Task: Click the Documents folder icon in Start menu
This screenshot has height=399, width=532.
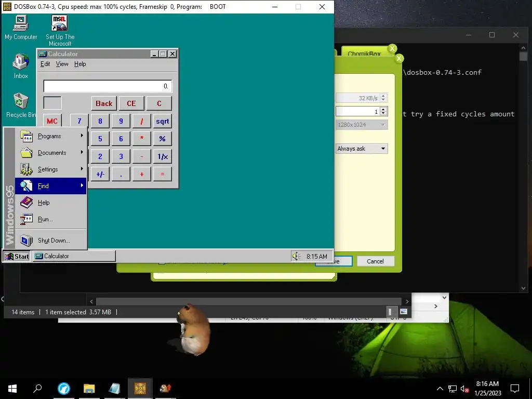Action: pyautogui.click(x=26, y=153)
